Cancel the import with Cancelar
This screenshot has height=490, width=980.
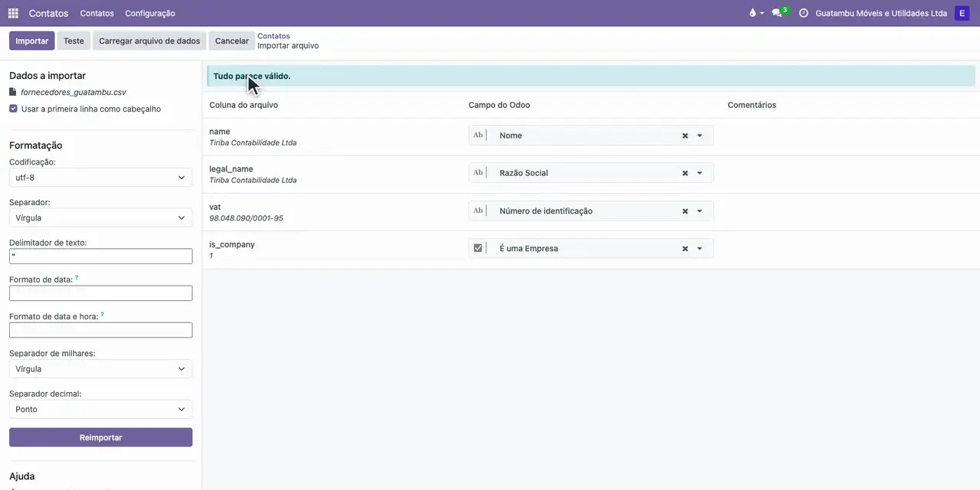232,41
